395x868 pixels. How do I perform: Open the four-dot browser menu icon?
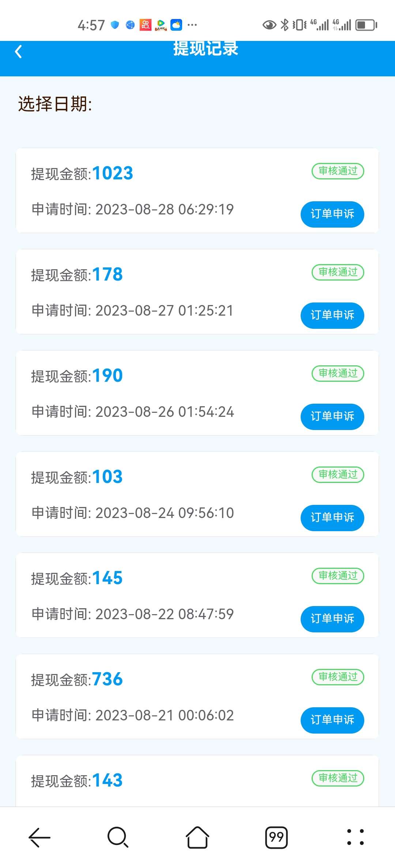355,837
